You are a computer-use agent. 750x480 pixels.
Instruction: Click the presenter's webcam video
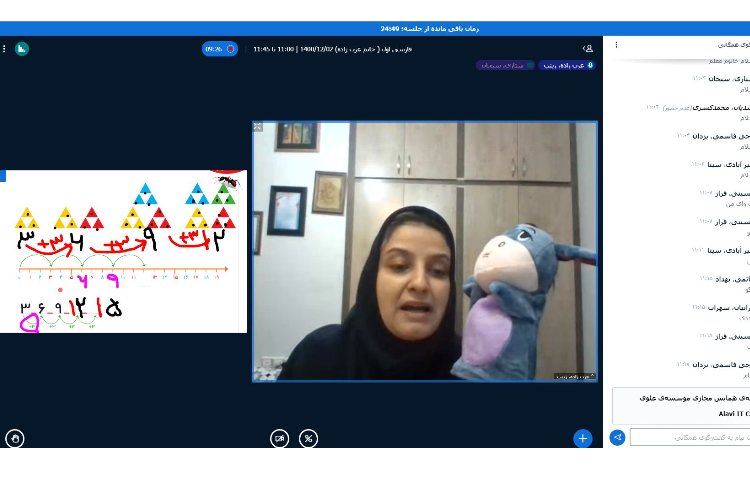click(x=425, y=250)
